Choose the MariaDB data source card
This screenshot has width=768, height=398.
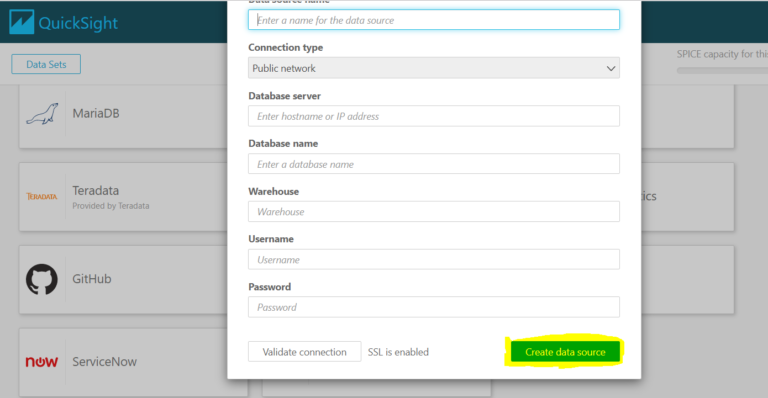point(123,117)
